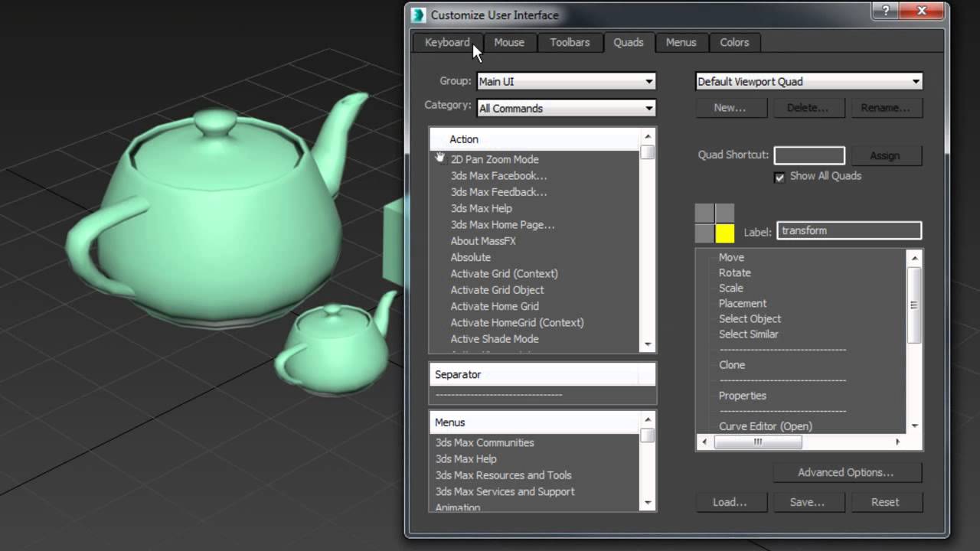Select 3ds Max Home Page... action
The height and width of the screenshot is (551, 980).
[x=502, y=224]
